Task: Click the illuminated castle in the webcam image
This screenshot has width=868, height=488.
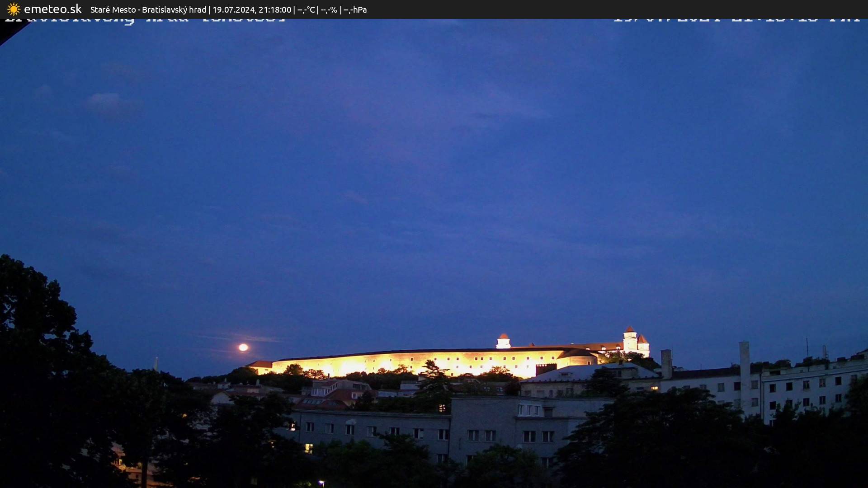Action: click(452, 357)
